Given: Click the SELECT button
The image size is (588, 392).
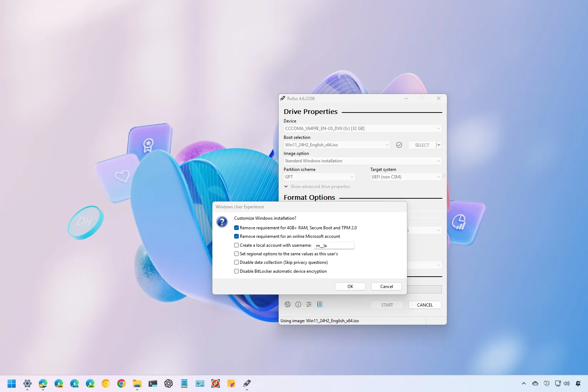Looking at the screenshot, I should 422,145.
